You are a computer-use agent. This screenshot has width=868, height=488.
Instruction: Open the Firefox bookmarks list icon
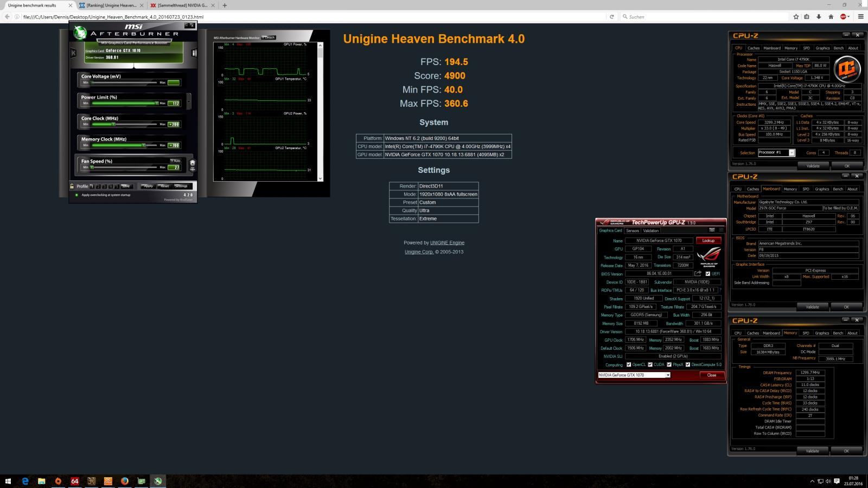click(807, 17)
